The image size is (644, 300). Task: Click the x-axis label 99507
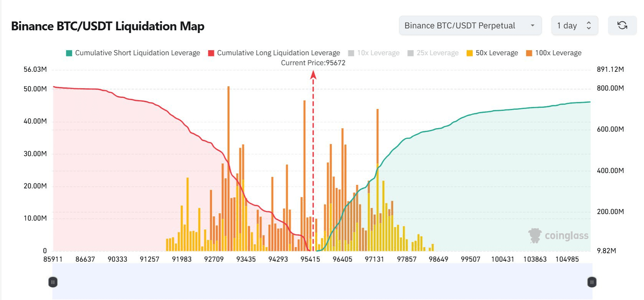(471, 259)
